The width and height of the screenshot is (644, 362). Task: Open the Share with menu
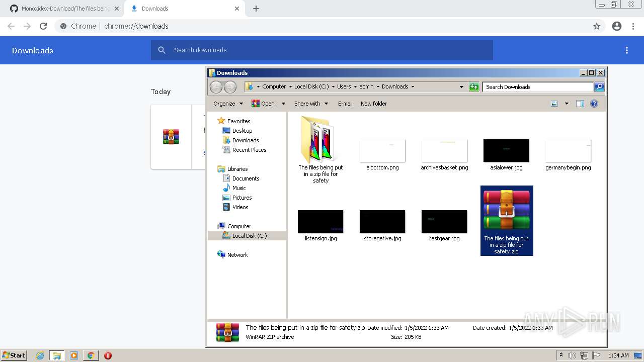point(311,104)
